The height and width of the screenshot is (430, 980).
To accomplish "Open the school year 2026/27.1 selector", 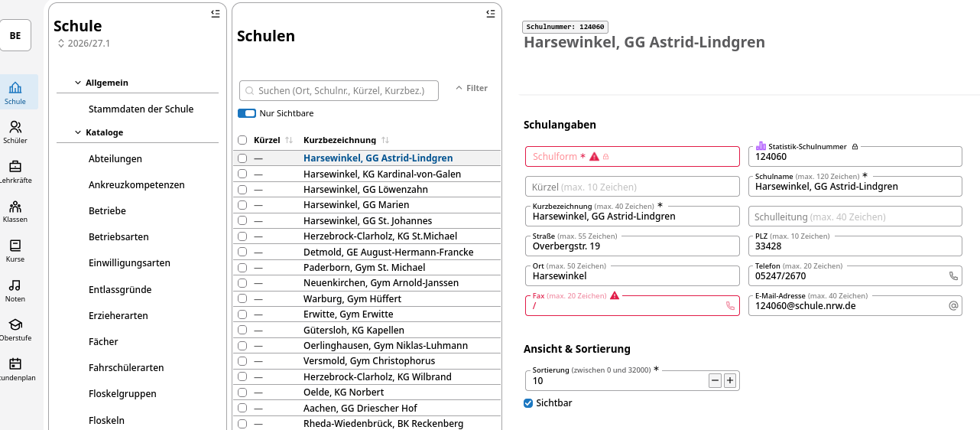I will (84, 44).
